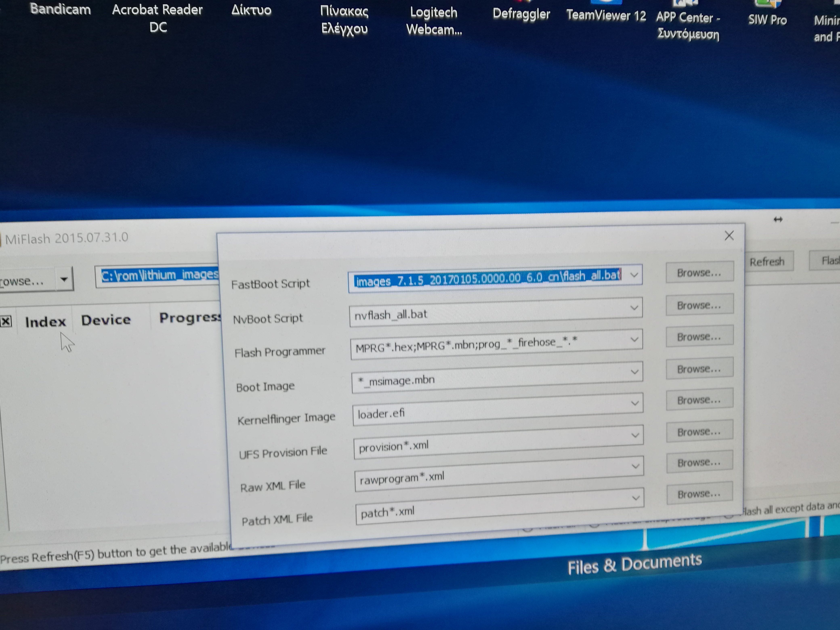840x630 pixels.
Task: Close the script settings dialog
Action: click(729, 236)
